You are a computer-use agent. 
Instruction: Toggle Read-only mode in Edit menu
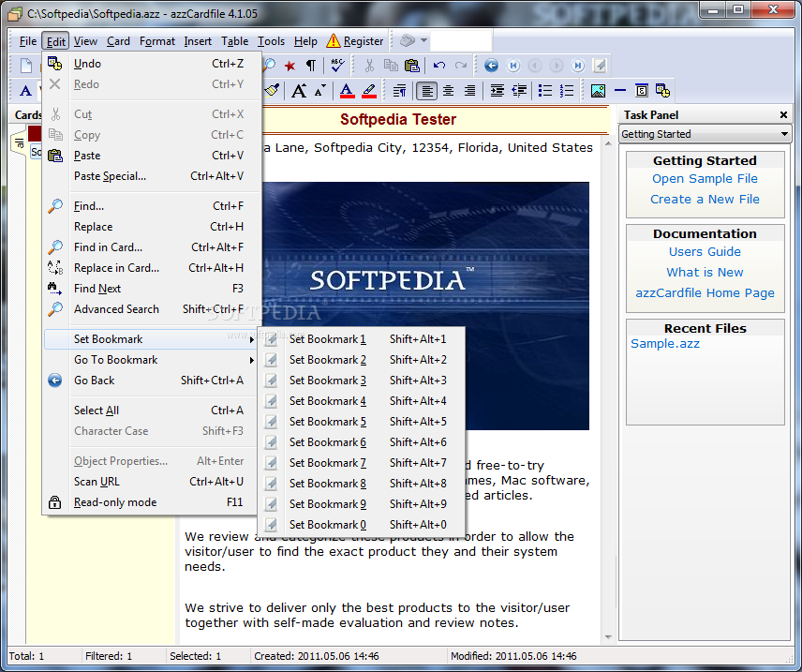pos(150,502)
